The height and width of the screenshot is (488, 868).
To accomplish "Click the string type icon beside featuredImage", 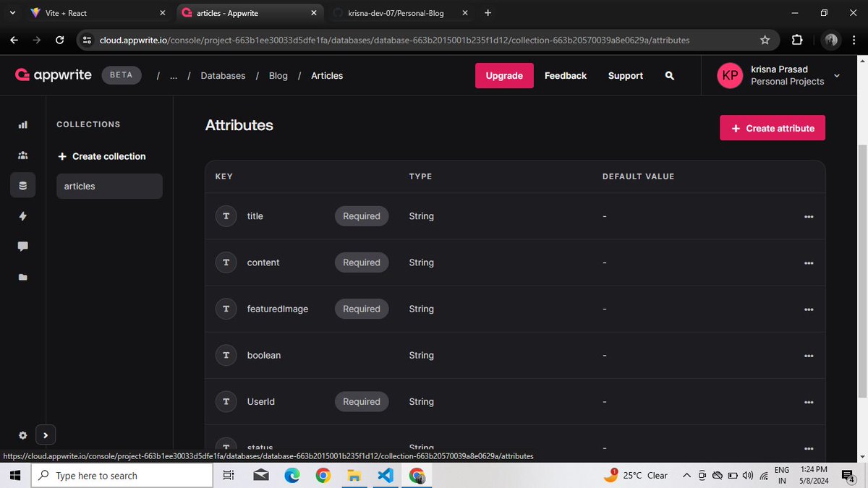I will (x=226, y=309).
